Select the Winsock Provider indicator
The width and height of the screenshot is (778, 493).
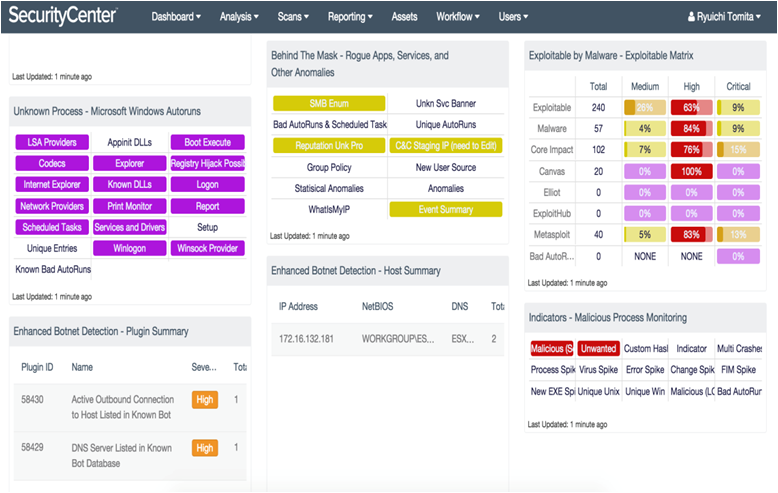click(x=207, y=248)
